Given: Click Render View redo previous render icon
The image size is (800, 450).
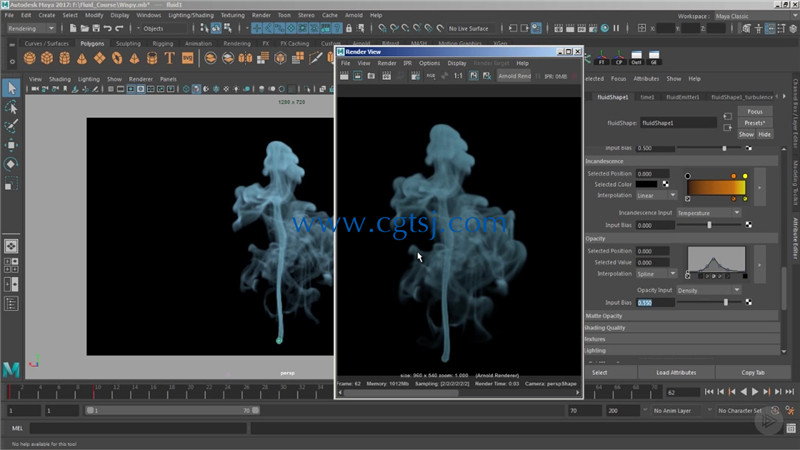Looking at the screenshot, I should pyautogui.click(x=344, y=76).
